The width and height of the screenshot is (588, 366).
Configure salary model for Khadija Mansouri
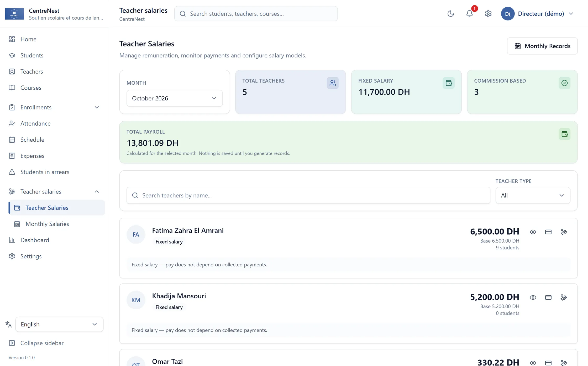tap(564, 297)
